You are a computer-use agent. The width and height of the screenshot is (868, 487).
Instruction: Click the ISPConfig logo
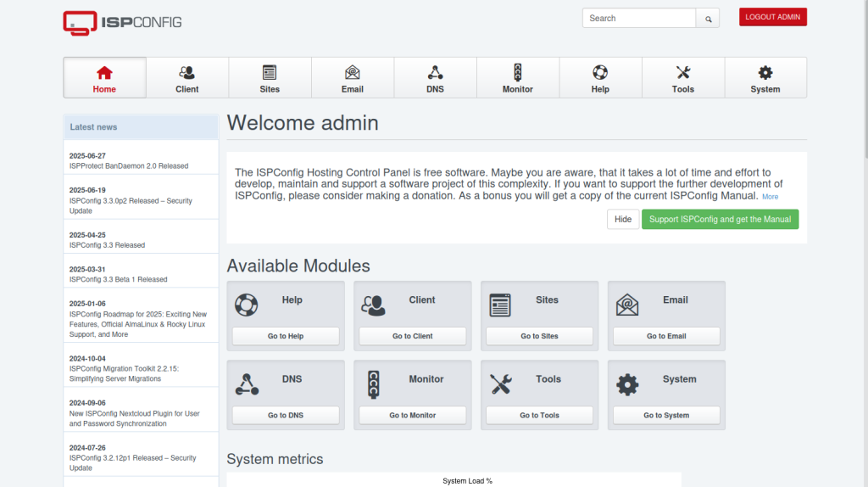122,22
